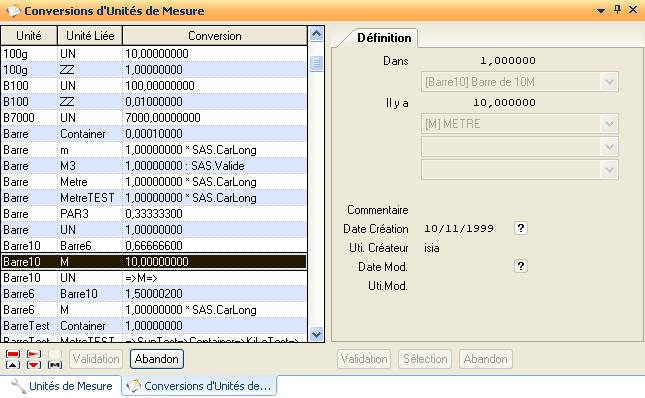Click the red right-pointing wedge icon button
The height and width of the screenshot is (398, 645).
tap(34, 354)
